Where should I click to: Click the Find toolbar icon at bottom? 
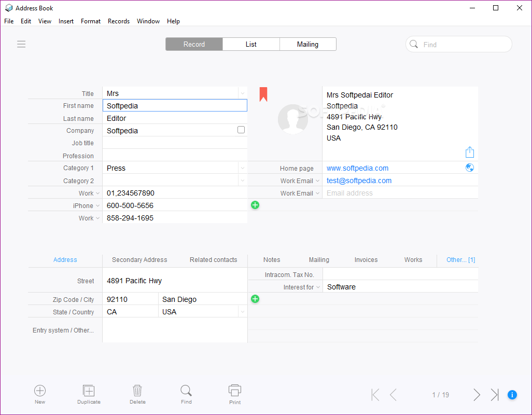186,394
